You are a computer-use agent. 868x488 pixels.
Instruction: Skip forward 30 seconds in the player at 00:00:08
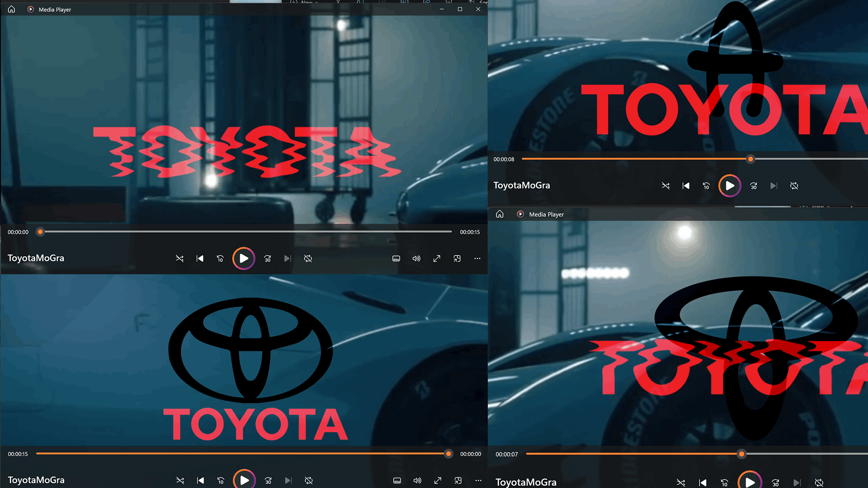754,186
